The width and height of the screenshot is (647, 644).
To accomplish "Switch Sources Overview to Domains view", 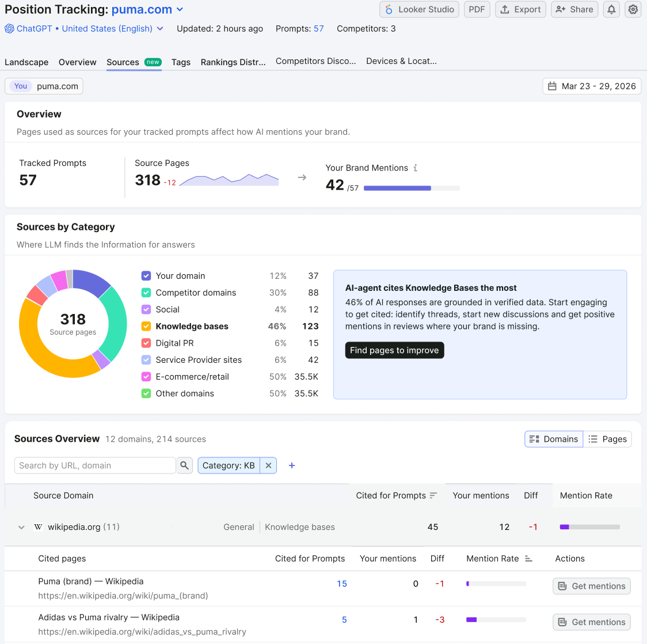I will [x=553, y=440].
